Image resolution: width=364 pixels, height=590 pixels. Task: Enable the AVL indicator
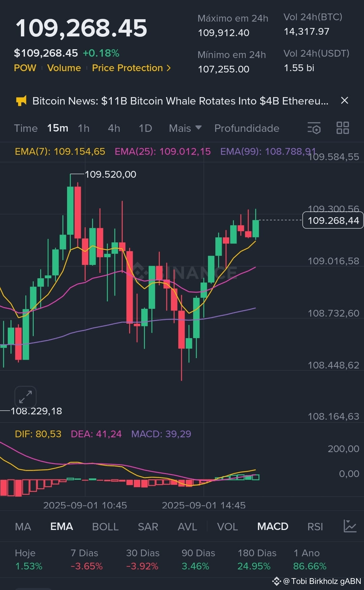187,526
